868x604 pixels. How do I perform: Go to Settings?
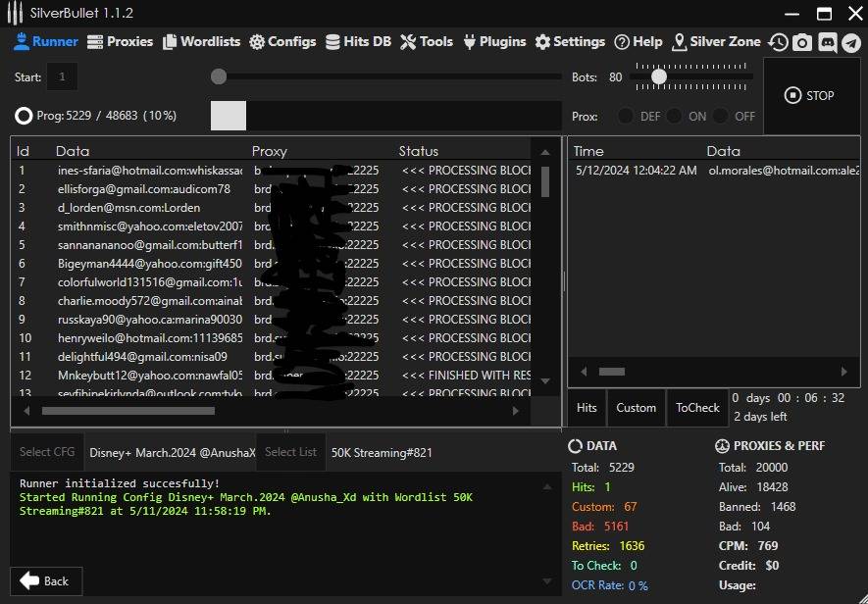coord(570,41)
